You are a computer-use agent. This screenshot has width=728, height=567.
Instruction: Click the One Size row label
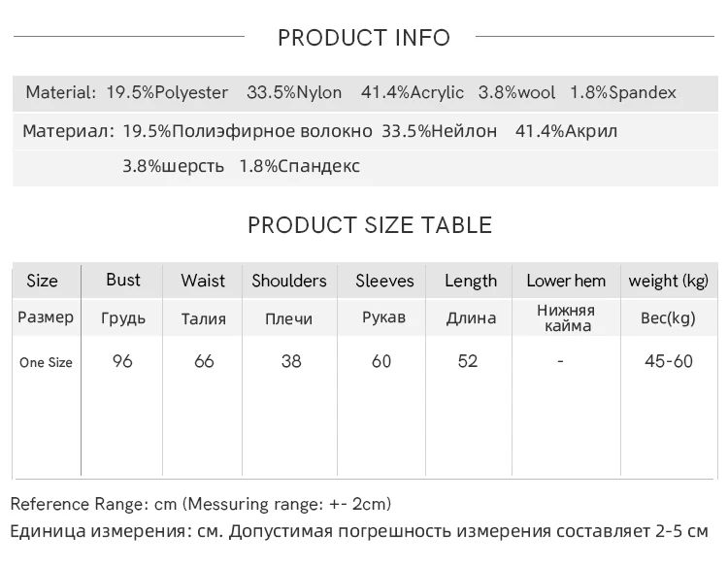tap(46, 363)
